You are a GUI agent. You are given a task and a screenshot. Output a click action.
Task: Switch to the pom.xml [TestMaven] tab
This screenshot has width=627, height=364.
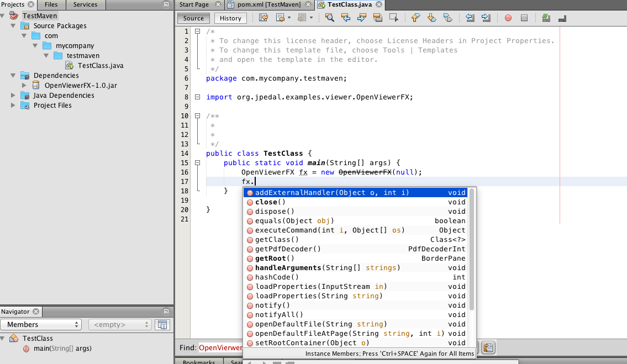pyautogui.click(x=265, y=4)
